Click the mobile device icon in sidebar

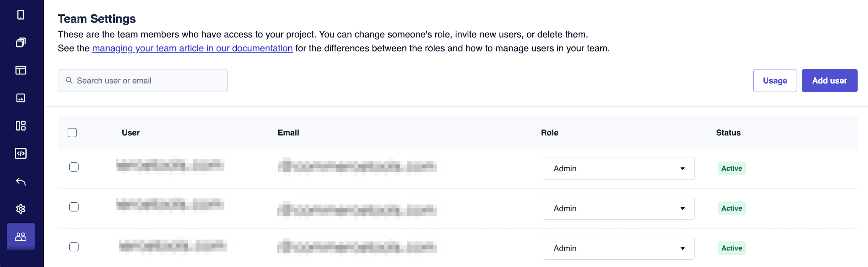point(21,15)
